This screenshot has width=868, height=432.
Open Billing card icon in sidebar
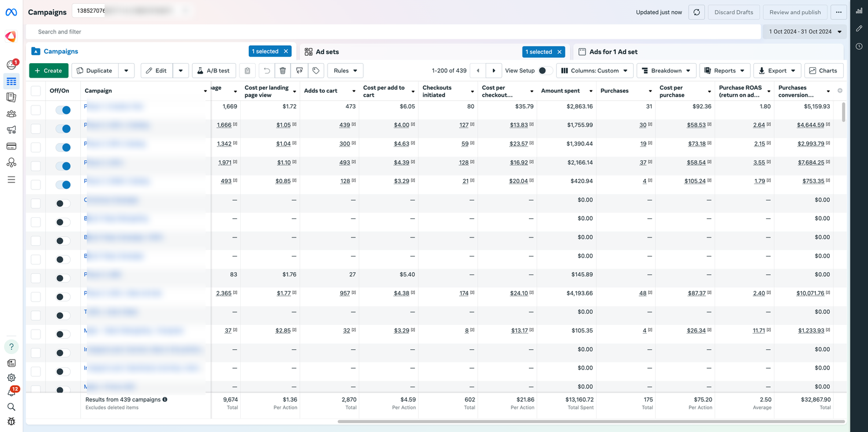[x=11, y=146]
